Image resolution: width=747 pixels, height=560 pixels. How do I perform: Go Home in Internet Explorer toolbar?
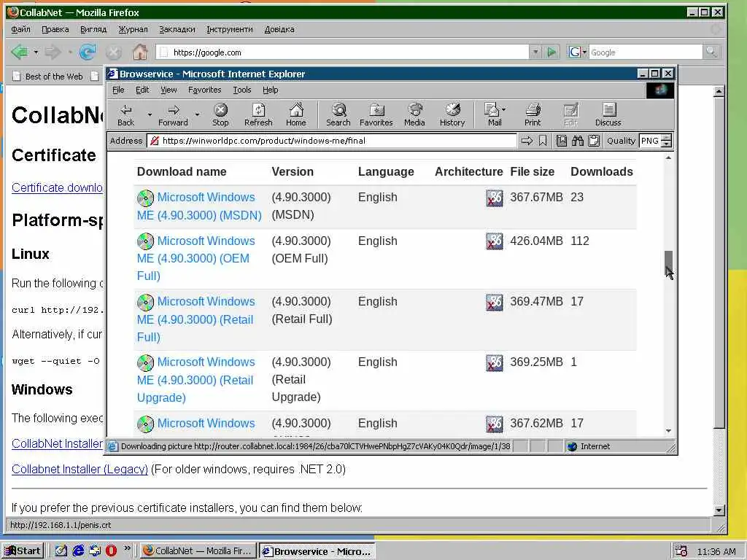296,114
